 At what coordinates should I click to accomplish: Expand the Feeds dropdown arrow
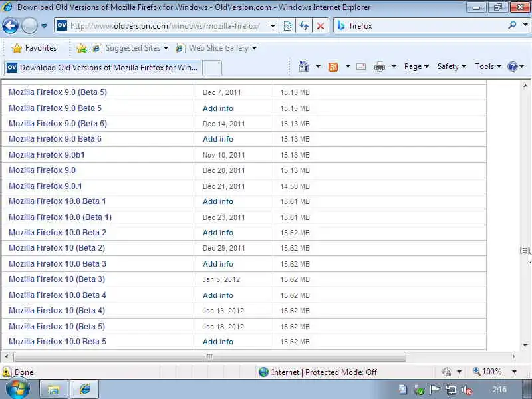click(348, 66)
